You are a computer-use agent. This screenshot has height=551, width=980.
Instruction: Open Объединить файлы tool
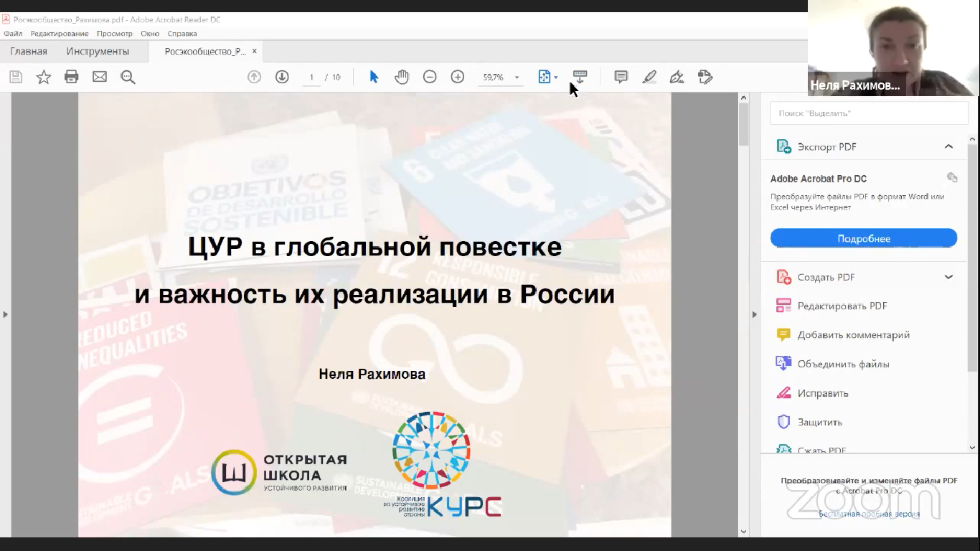[x=844, y=364]
